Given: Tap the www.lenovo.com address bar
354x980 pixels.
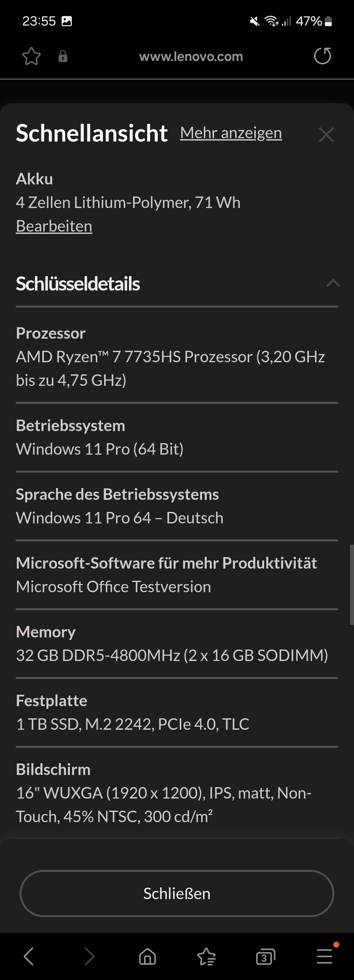Looking at the screenshot, I should pos(191,57).
